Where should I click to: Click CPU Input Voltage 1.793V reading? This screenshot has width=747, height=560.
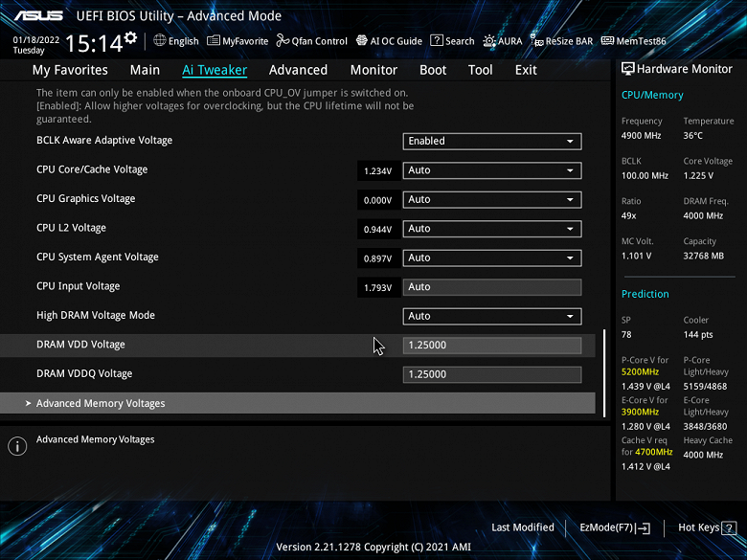[377, 288]
